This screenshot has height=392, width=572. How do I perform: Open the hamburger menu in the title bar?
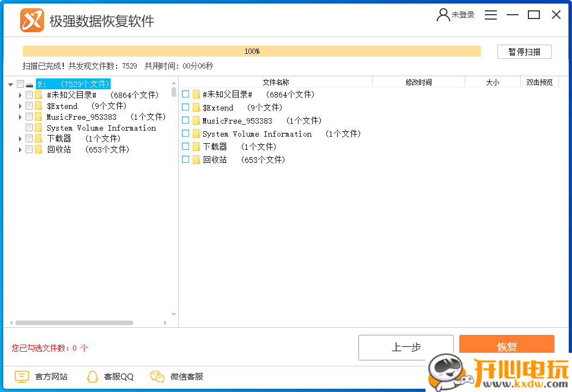coord(490,15)
